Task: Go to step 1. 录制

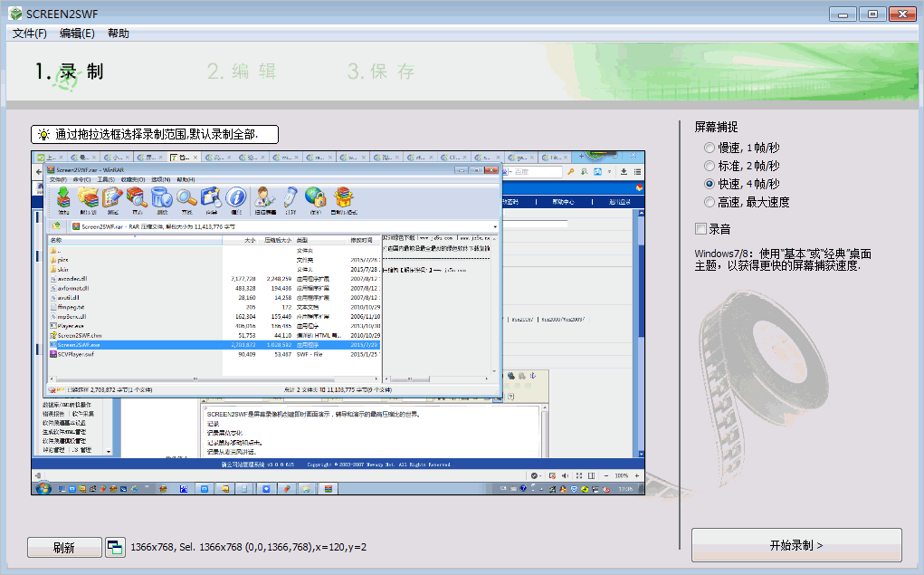Action: tap(70, 72)
